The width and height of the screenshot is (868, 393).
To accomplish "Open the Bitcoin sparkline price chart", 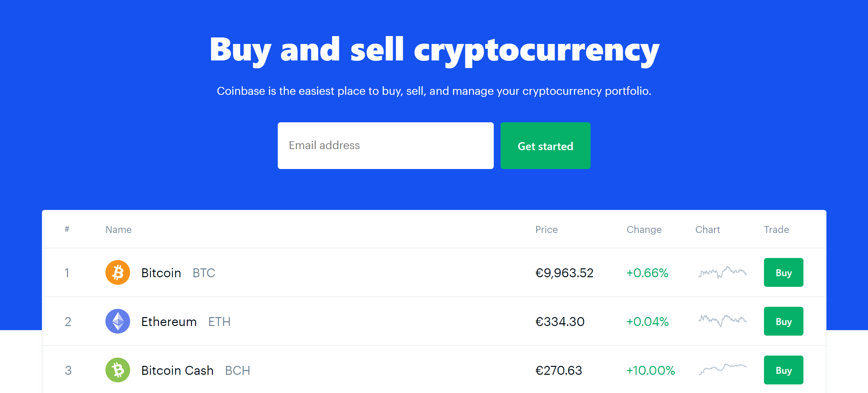I will 722,272.
